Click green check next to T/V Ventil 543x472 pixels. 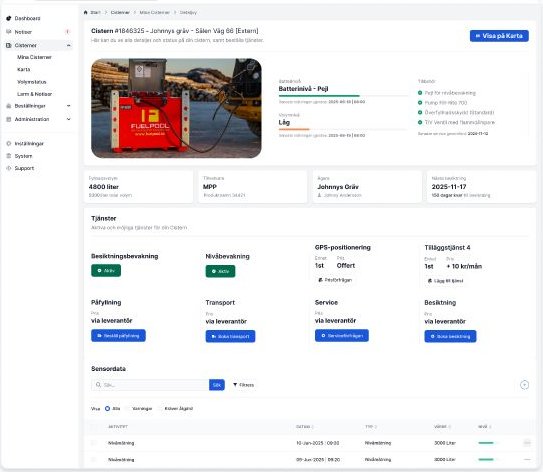(420, 122)
